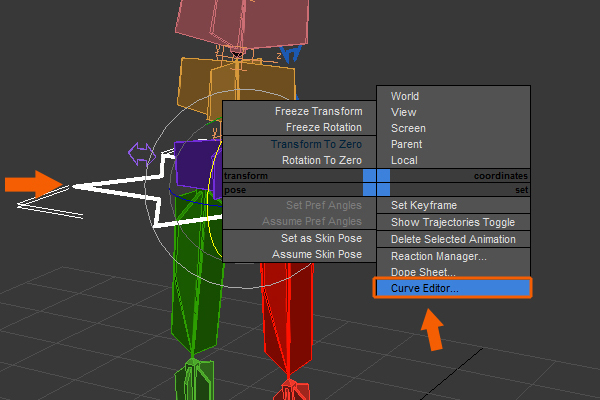Select the purple double-arrow control helper

pos(142,154)
